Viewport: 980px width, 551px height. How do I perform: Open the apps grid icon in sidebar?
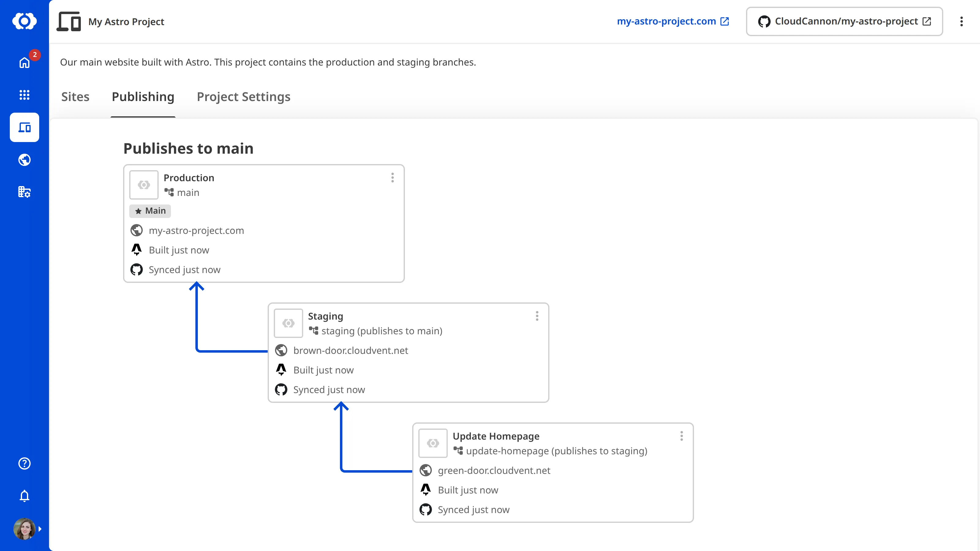(24, 95)
